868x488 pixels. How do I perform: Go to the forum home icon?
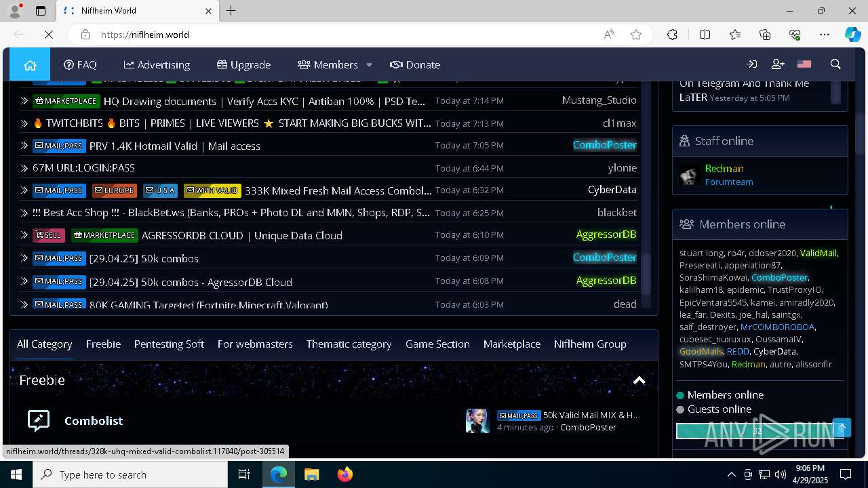30,65
